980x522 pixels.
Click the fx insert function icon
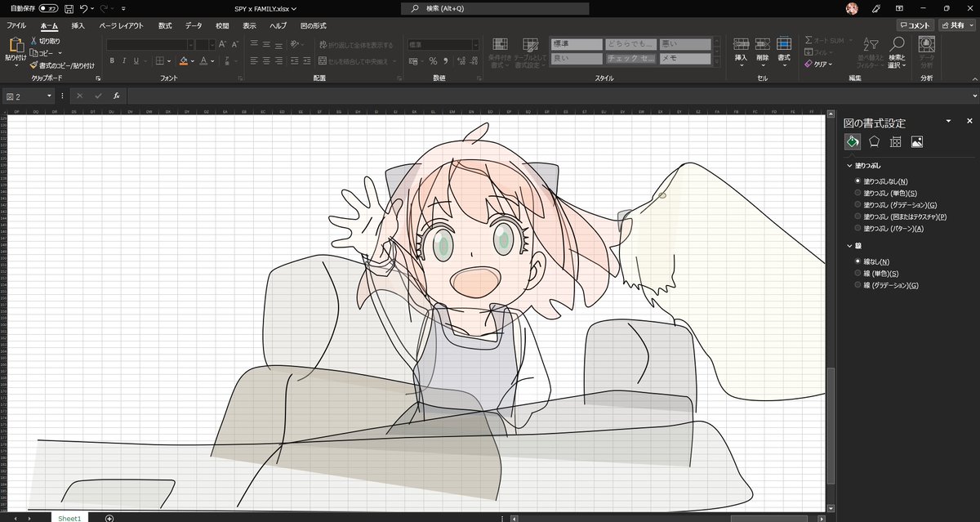point(117,96)
